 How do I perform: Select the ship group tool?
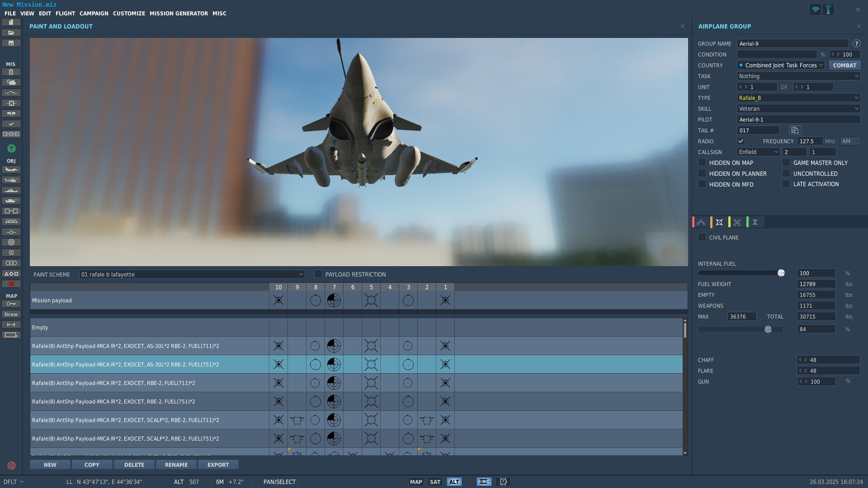tap(11, 190)
